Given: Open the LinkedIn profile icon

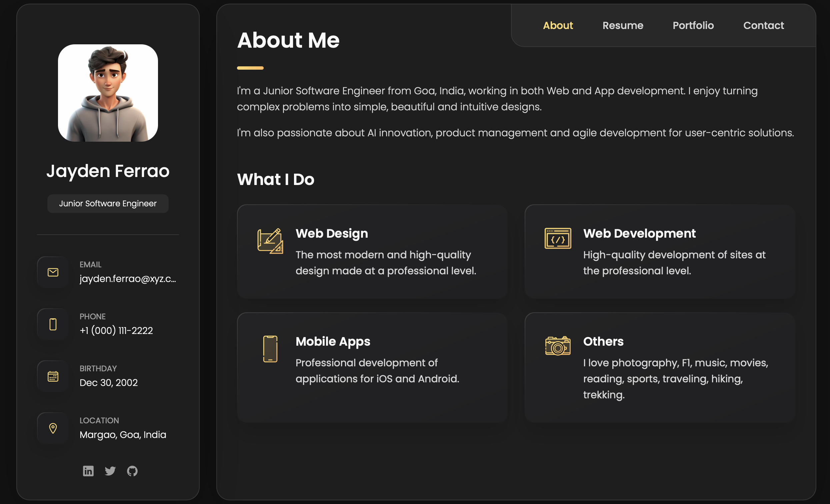Looking at the screenshot, I should coord(88,471).
